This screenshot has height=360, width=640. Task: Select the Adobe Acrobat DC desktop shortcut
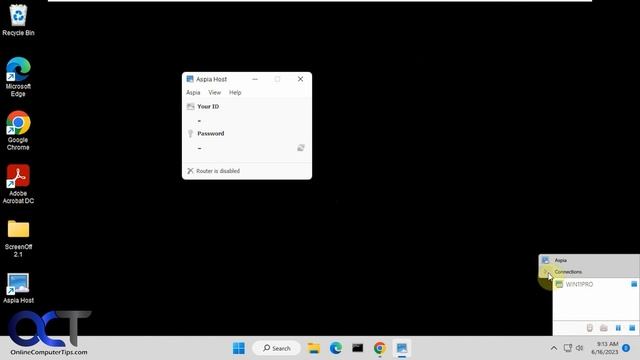[x=18, y=184]
